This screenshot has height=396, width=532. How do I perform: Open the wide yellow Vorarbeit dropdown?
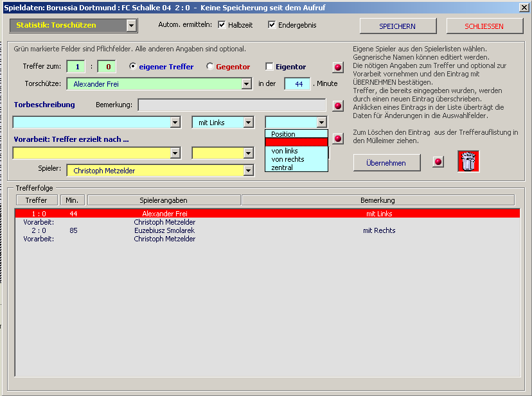(x=175, y=153)
